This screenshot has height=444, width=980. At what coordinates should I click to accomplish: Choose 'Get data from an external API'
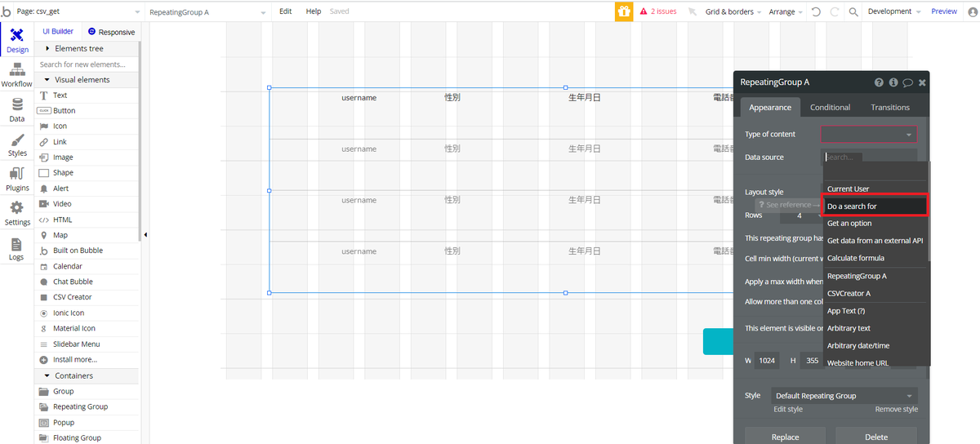tap(875, 241)
